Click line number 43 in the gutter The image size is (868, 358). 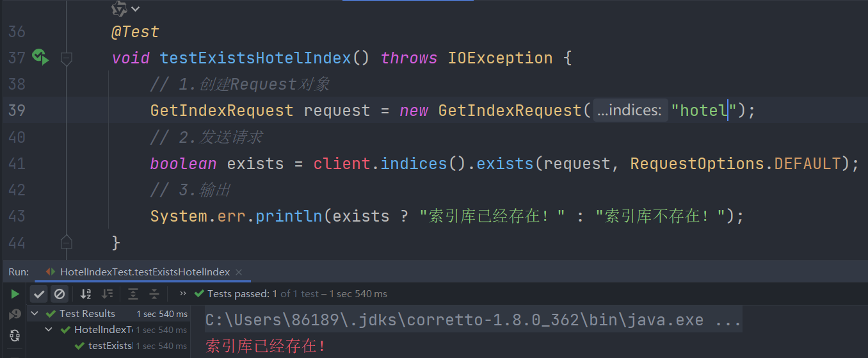[x=17, y=216]
